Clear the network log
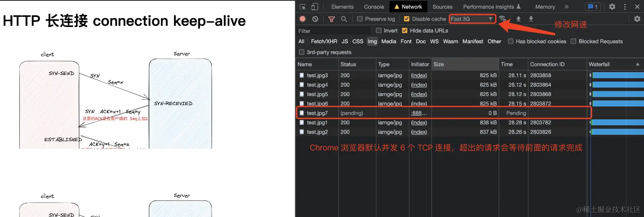The height and width of the screenshot is (217, 644). coord(315,19)
